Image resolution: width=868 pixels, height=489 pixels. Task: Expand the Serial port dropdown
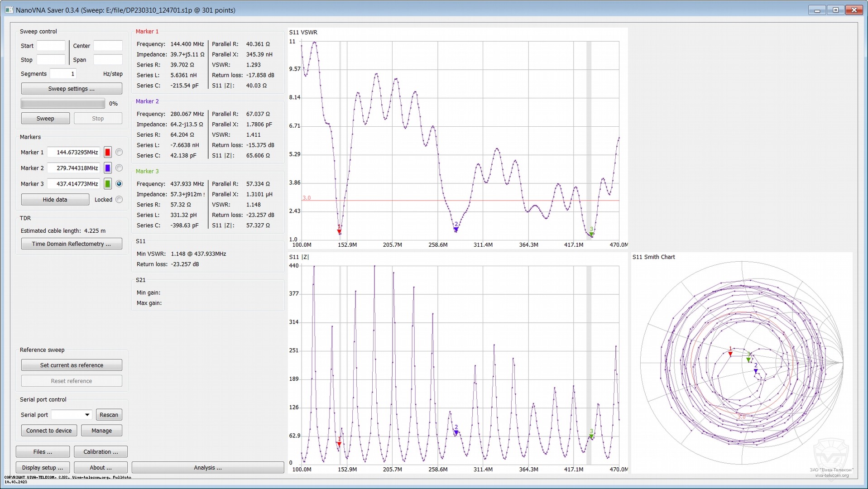point(86,415)
